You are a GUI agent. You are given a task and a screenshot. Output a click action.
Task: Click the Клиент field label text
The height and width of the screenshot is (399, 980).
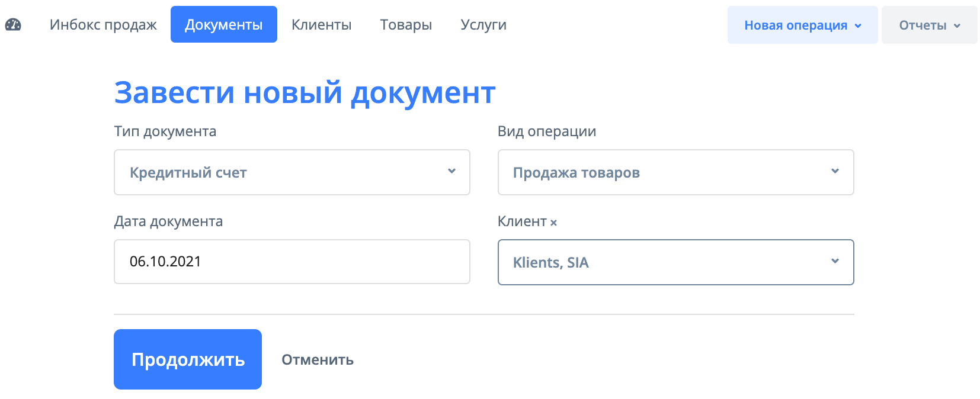521,221
